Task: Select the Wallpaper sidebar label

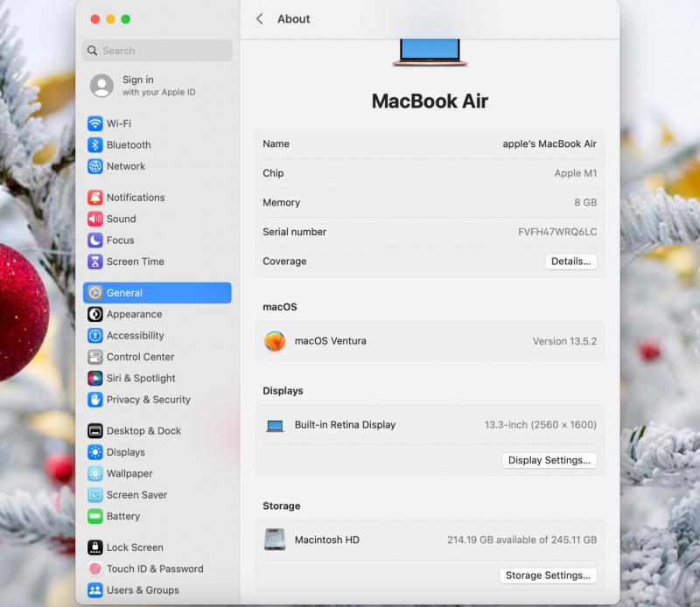Action: coord(129,473)
